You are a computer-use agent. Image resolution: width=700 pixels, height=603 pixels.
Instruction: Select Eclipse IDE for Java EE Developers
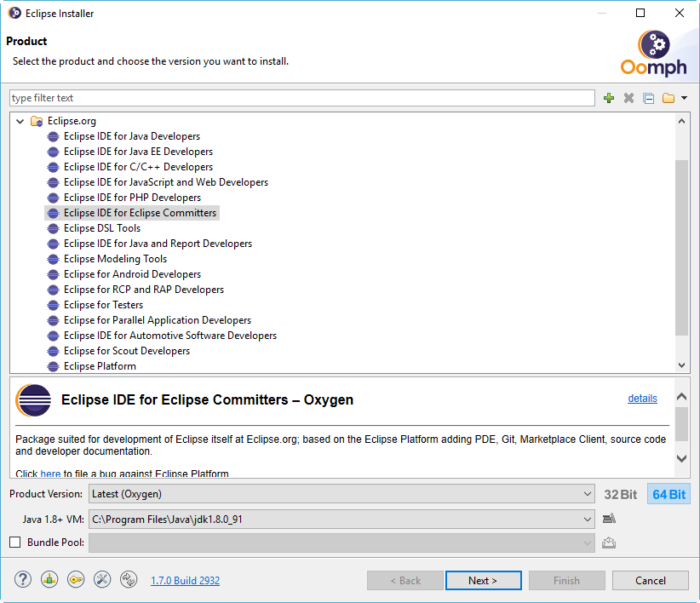pos(130,152)
